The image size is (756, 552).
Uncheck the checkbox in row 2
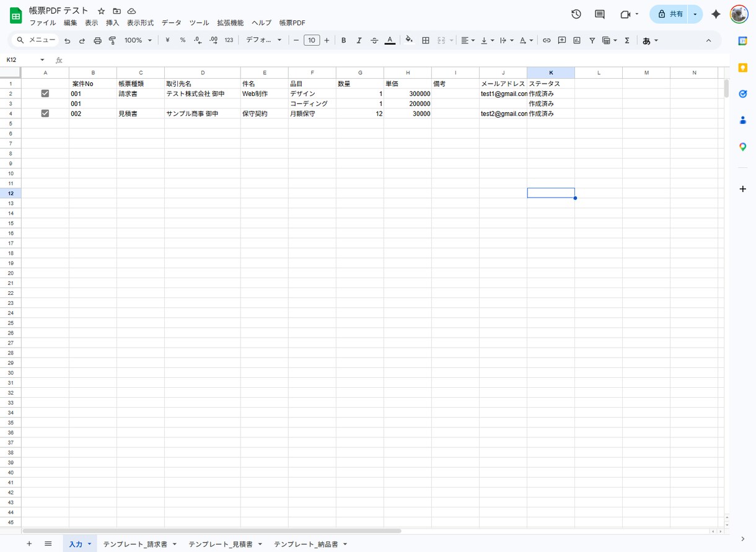pos(45,94)
